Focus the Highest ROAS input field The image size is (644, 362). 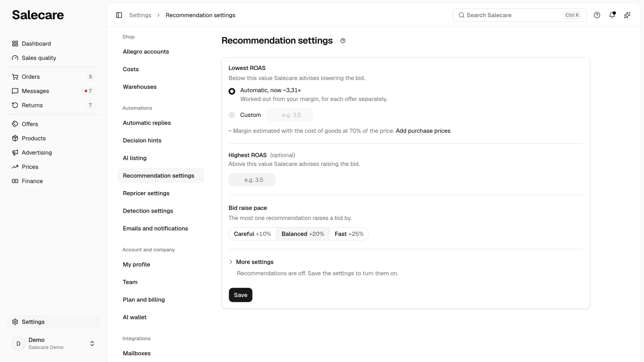tap(252, 180)
